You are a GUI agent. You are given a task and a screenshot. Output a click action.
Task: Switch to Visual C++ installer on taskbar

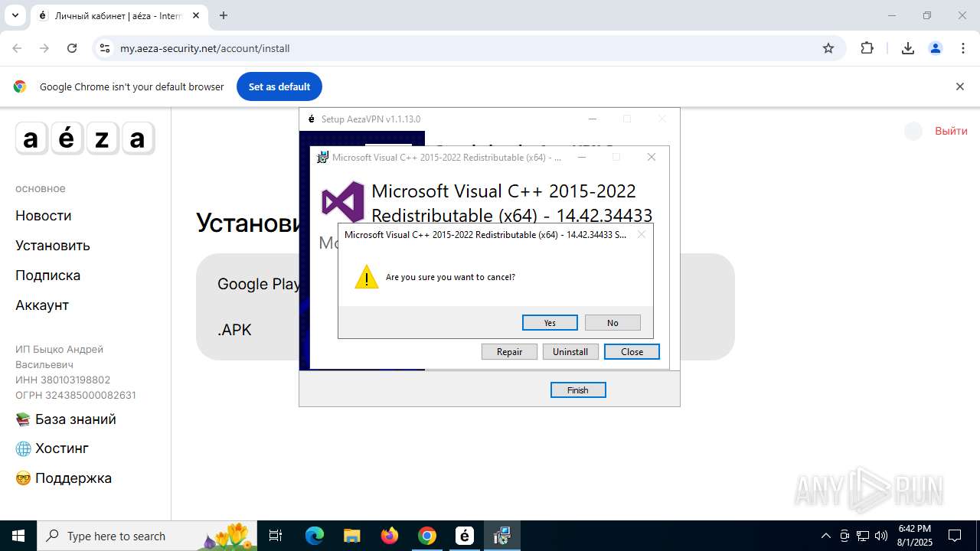point(502,536)
